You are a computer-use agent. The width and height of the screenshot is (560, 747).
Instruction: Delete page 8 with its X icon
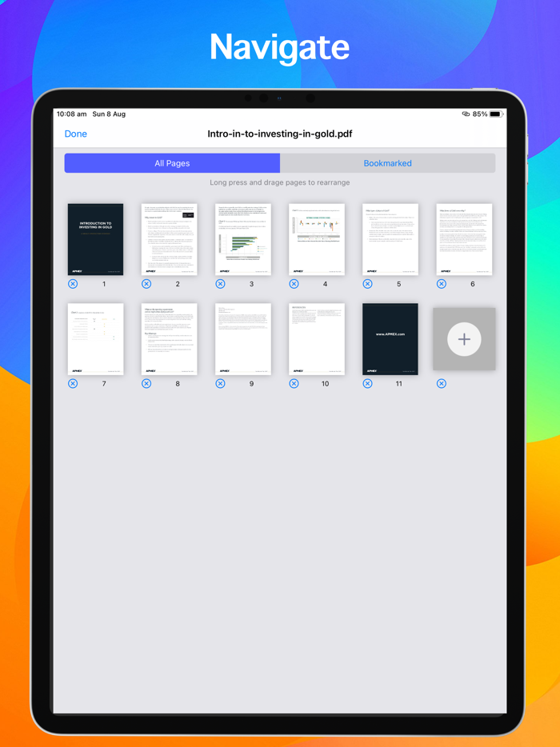(146, 384)
